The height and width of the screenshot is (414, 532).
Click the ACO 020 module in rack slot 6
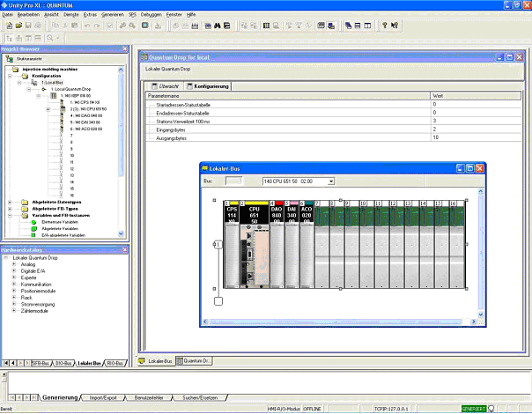(x=307, y=244)
